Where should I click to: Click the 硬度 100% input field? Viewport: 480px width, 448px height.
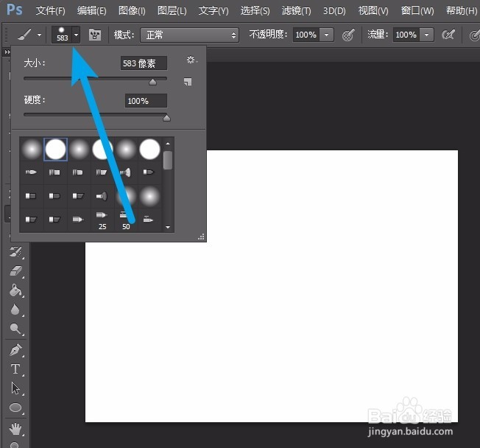point(146,101)
